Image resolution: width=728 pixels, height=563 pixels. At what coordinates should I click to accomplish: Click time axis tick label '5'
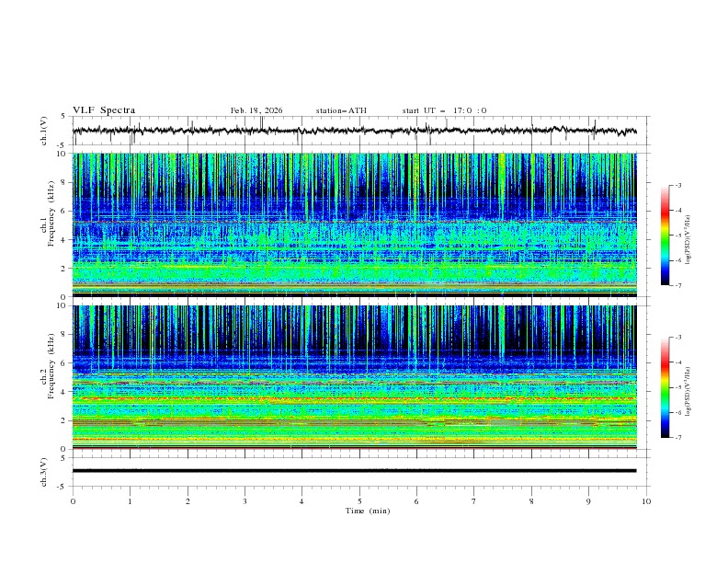pyautogui.click(x=359, y=501)
